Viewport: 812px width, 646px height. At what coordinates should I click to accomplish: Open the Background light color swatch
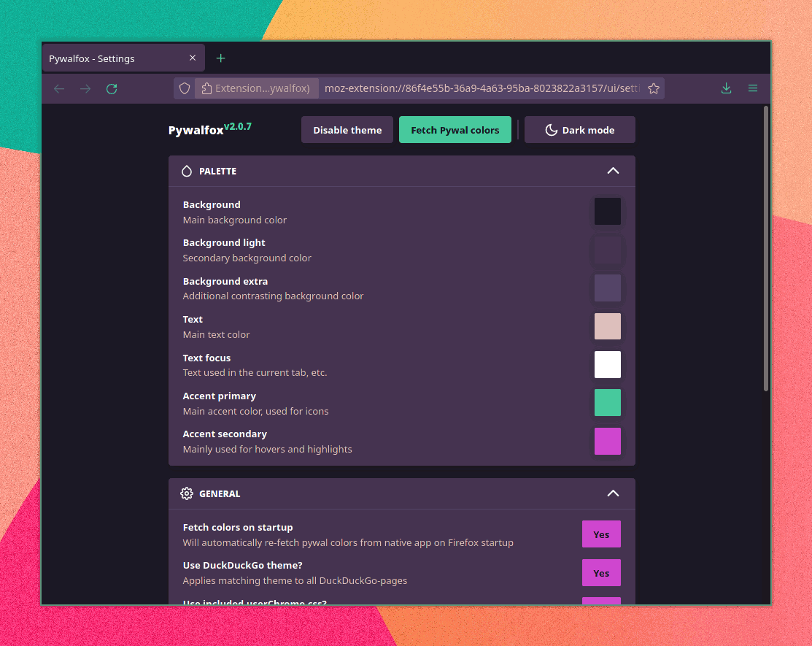click(608, 250)
